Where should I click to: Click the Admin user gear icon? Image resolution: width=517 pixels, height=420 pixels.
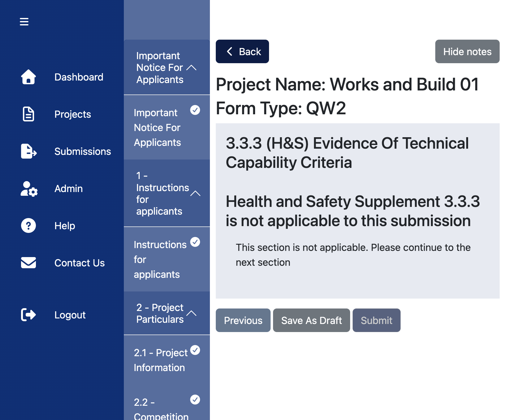(29, 189)
